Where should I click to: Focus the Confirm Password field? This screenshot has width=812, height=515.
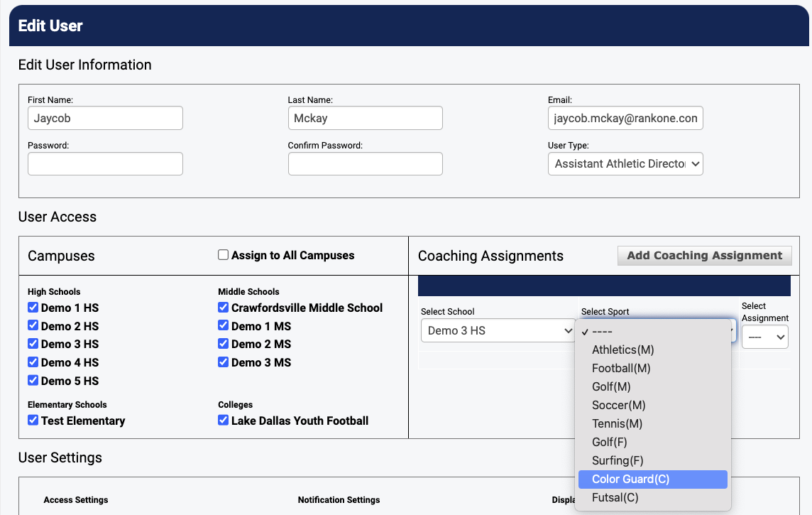point(365,163)
